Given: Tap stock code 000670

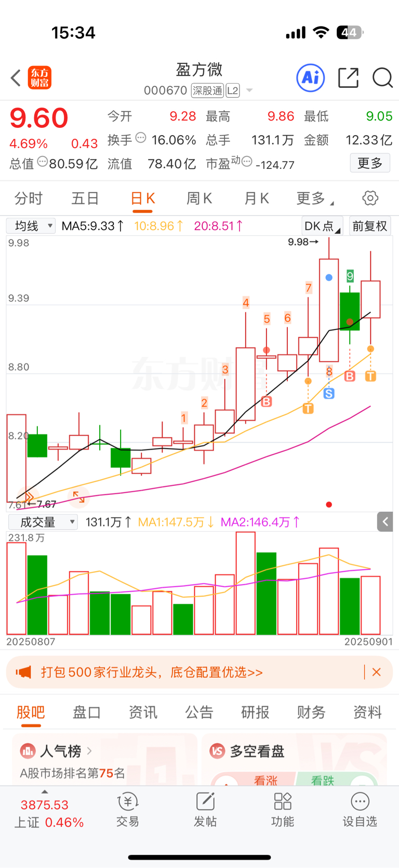Looking at the screenshot, I should [x=165, y=90].
